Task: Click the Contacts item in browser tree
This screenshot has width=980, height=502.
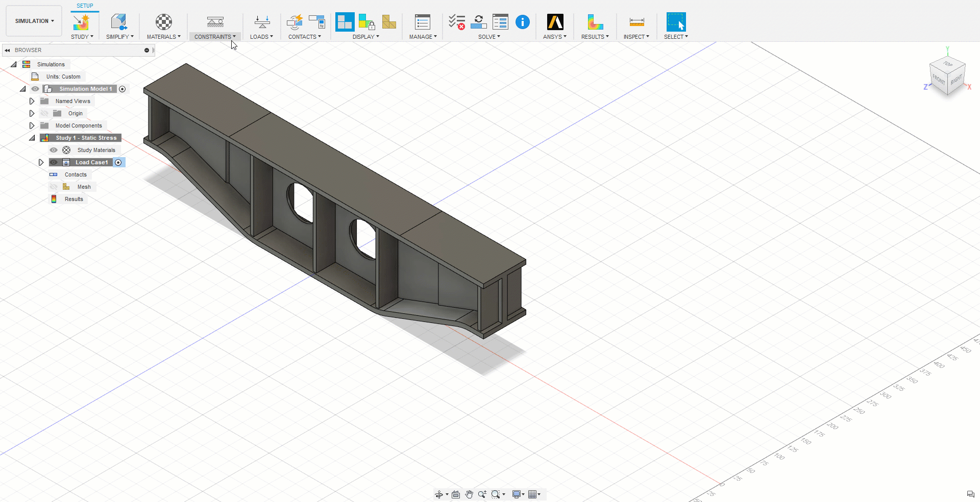Action: click(x=76, y=174)
